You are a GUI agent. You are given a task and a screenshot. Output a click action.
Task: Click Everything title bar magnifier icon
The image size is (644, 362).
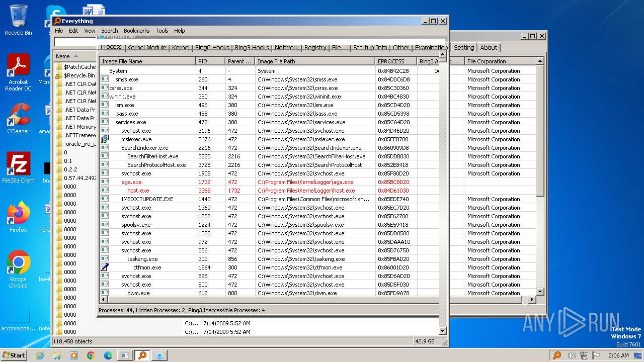[57, 21]
